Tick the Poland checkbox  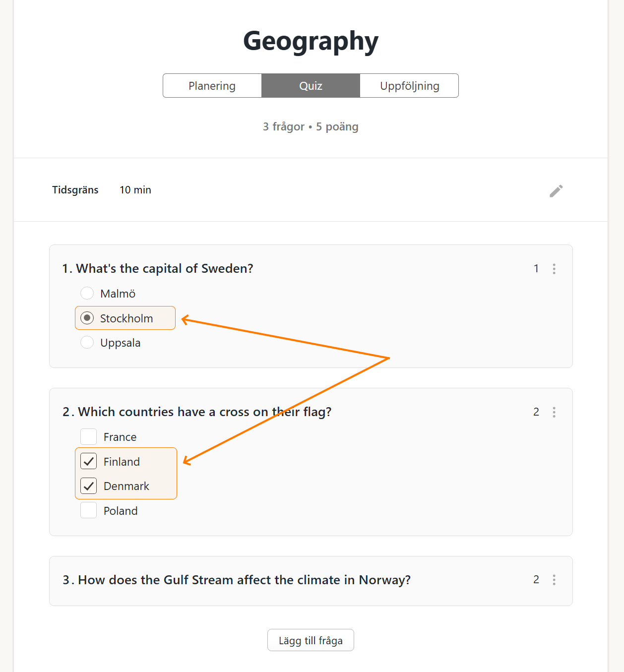coord(89,510)
